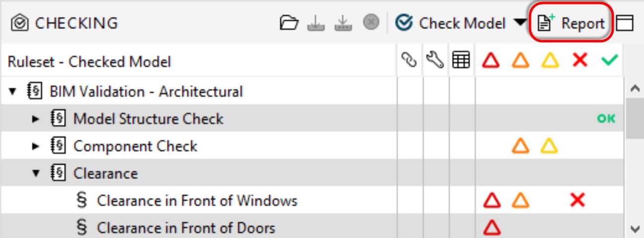
Task: Click the first download ruleset icon
Action: click(316, 23)
